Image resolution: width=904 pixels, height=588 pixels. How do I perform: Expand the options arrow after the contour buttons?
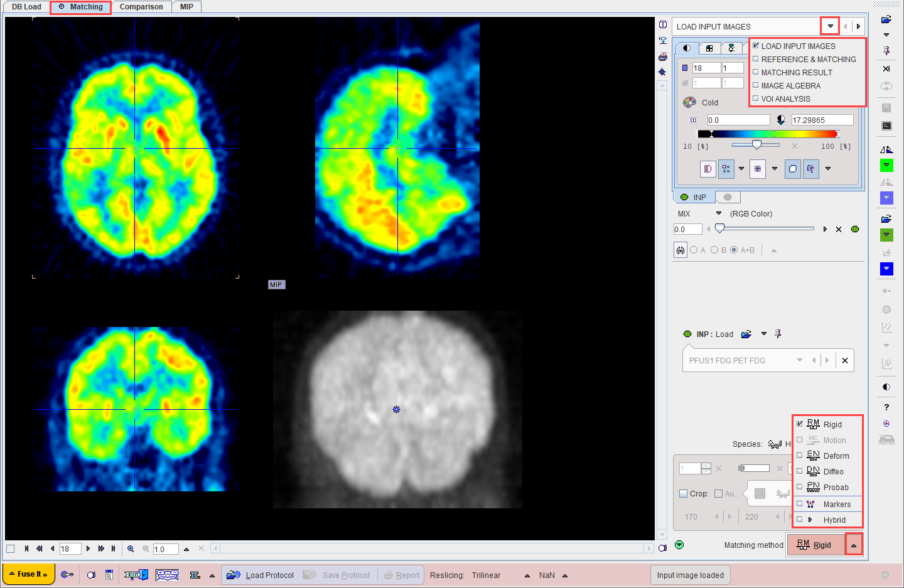tap(828, 168)
